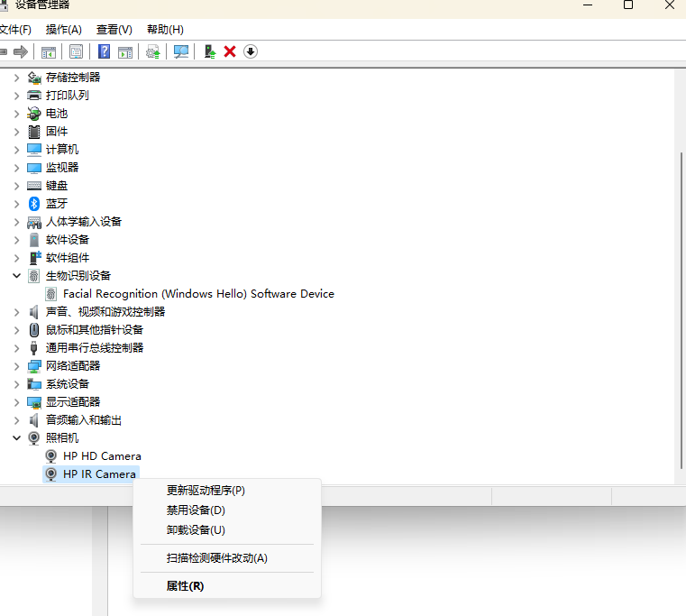Open 属性(R) from the context menu
The image size is (686, 616).
click(185, 586)
